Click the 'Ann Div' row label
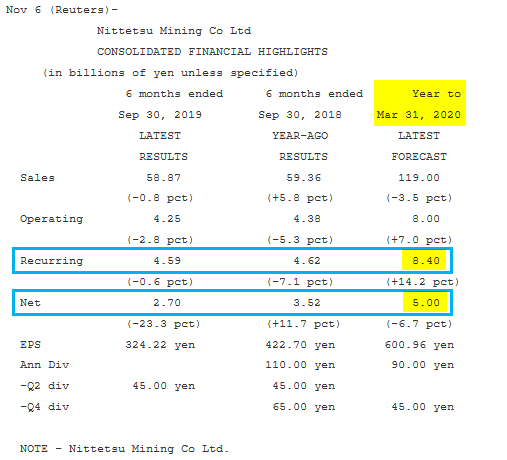 click(x=44, y=365)
